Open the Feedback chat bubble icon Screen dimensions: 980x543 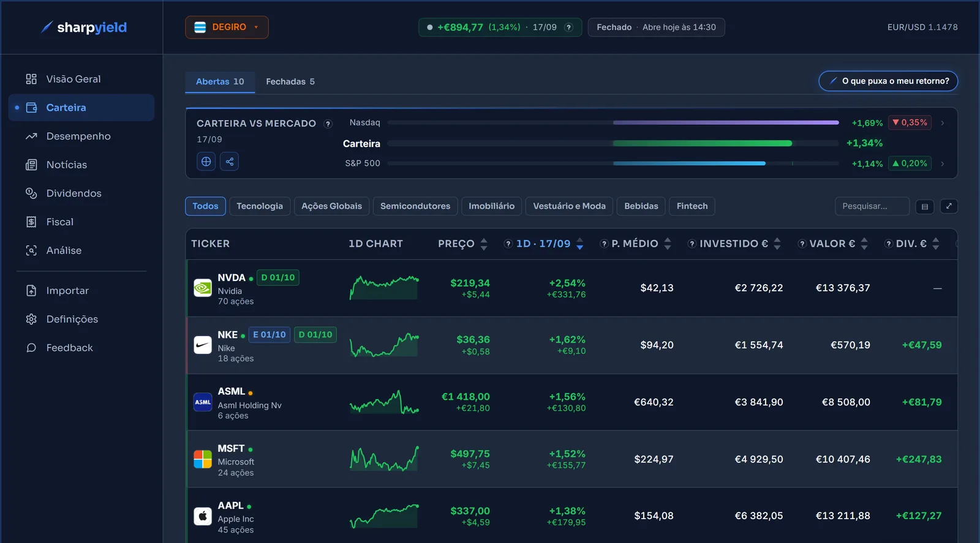31,348
